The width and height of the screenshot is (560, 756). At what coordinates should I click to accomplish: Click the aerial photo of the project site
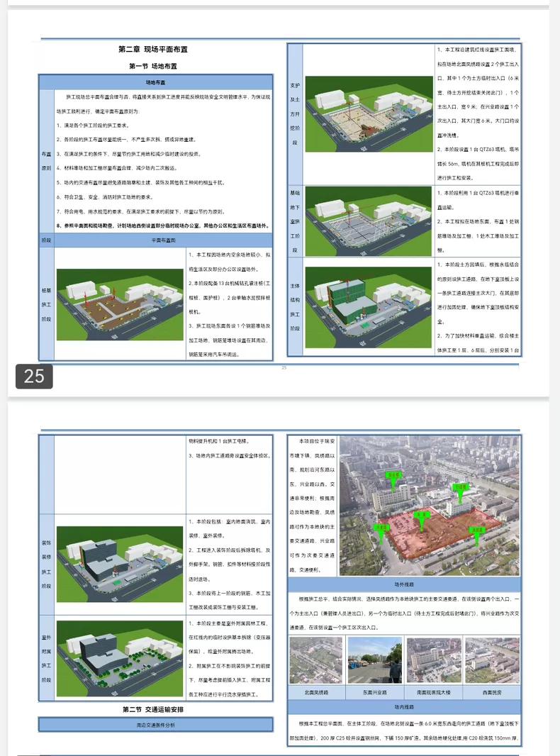tap(429, 506)
